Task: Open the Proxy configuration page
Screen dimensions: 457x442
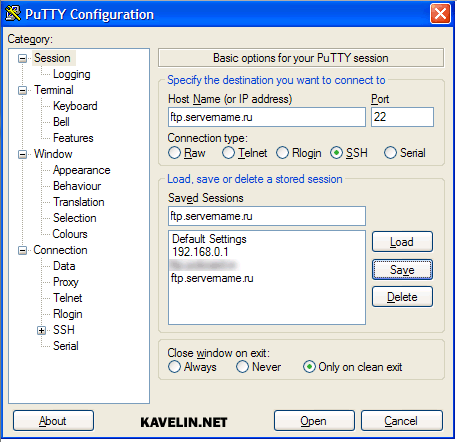Action: [66, 282]
